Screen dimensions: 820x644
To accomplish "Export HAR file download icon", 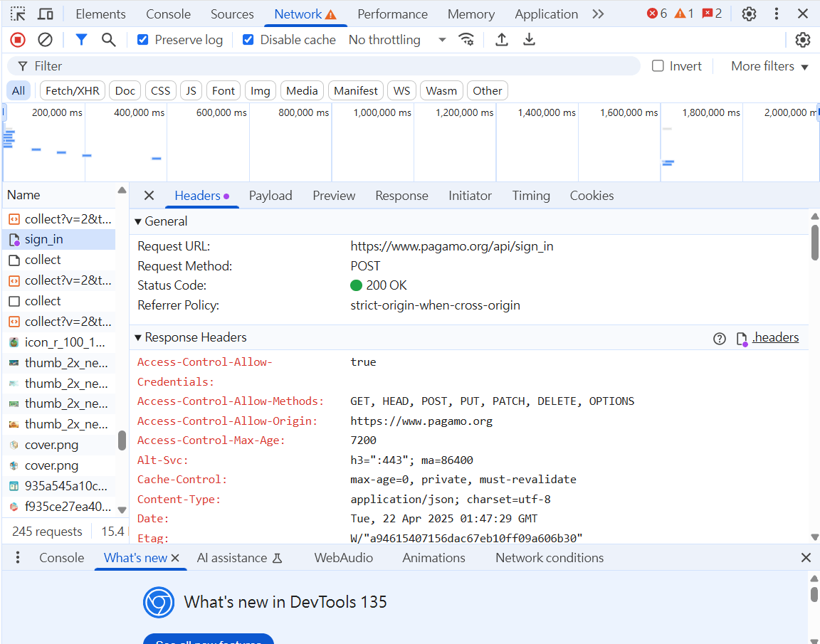I will click(x=530, y=40).
